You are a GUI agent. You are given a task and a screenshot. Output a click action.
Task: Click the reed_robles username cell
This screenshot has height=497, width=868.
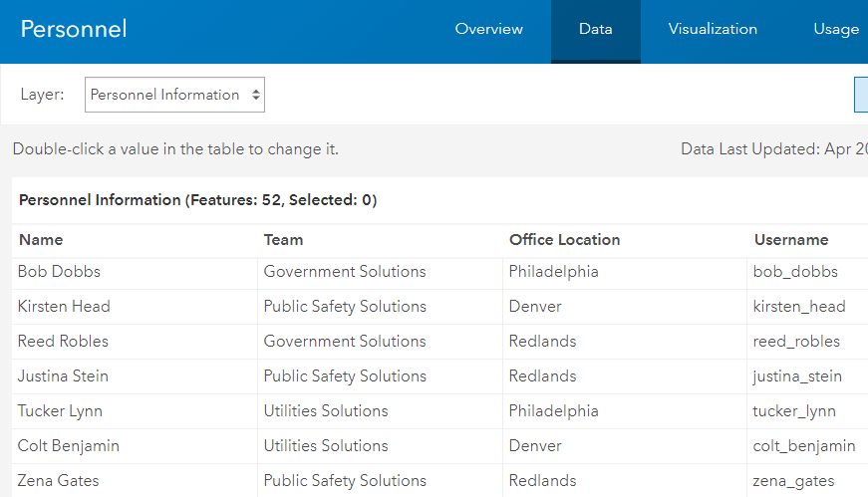point(796,342)
